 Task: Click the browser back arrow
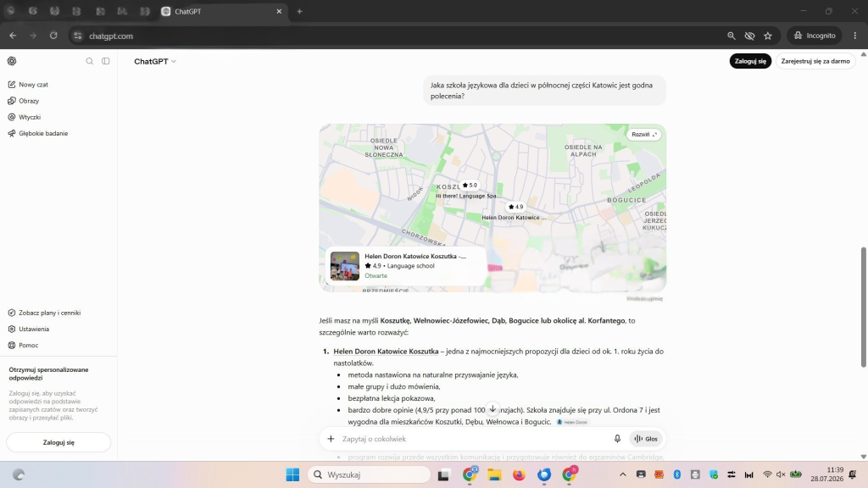(13, 36)
